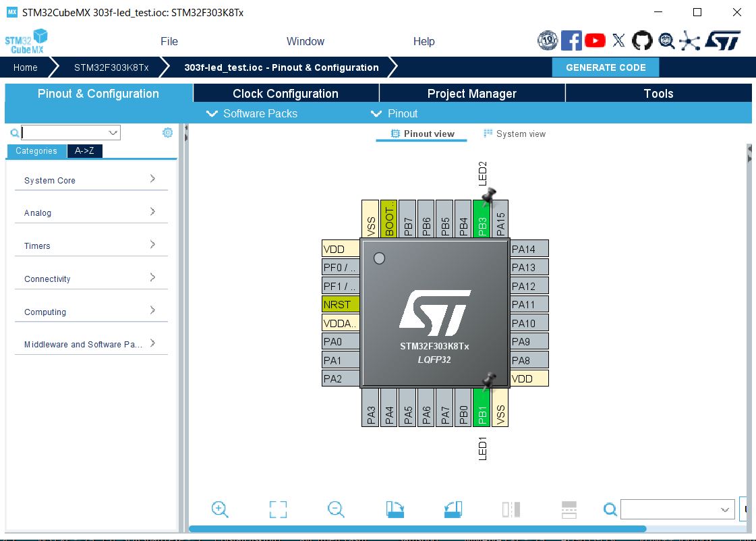Select the NRST pin on chip
This screenshot has height=541, width=756.
[x=341, y=304]
